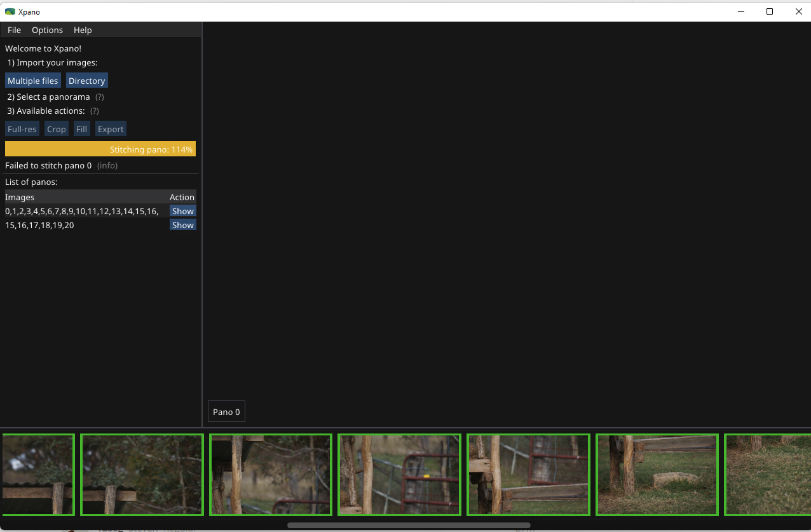Click the Stitching pano progress bar

coord(100,149)
